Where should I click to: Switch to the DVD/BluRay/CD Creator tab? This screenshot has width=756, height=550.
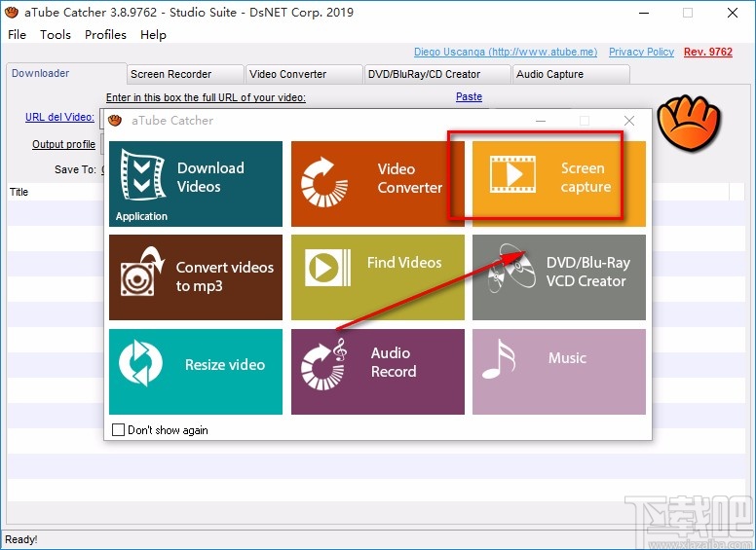[437, 74]
